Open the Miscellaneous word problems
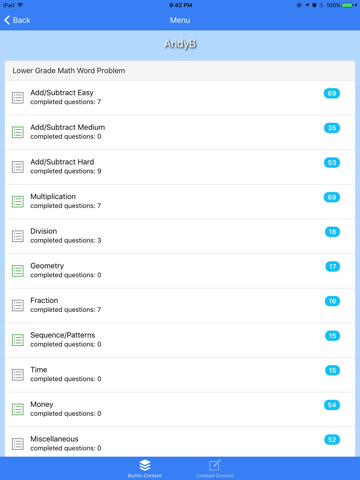The image size is (360, 480). point(180,442)
